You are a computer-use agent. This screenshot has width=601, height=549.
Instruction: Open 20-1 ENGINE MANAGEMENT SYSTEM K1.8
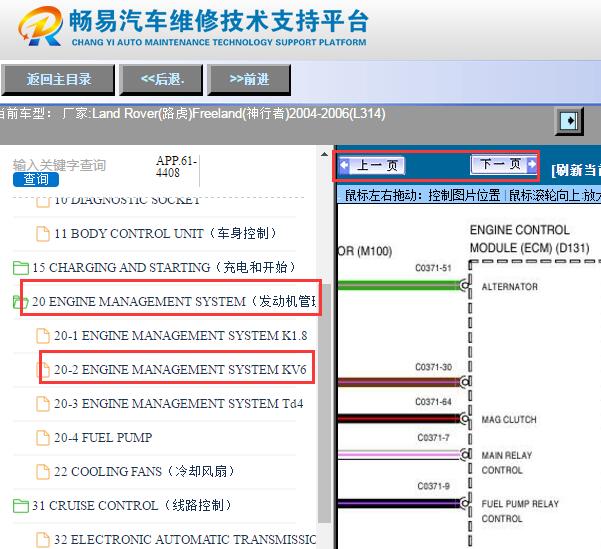(x=181, y=335)
